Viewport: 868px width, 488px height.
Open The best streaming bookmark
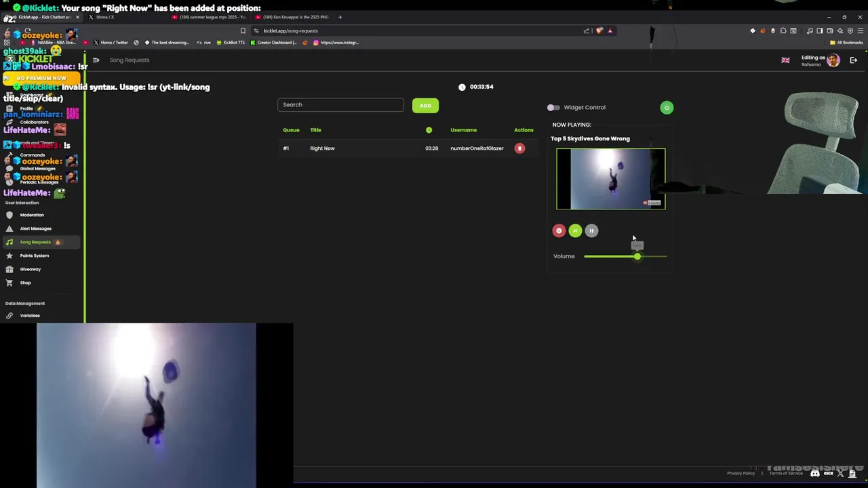pos(167,43)
